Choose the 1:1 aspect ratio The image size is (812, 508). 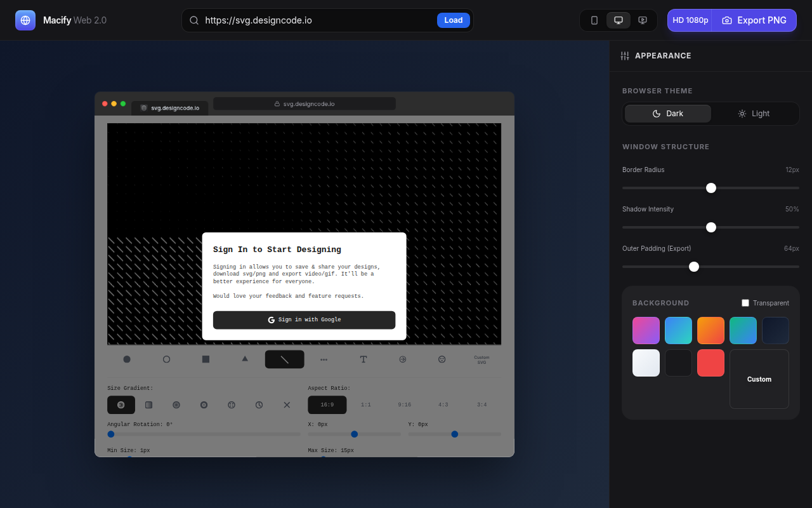(x=366, y=404)
